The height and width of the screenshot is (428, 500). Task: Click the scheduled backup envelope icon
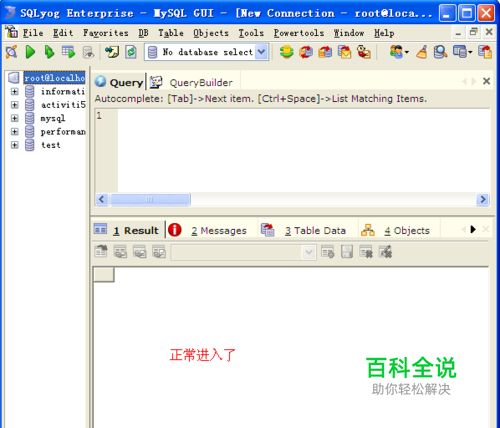coord(345,52)
